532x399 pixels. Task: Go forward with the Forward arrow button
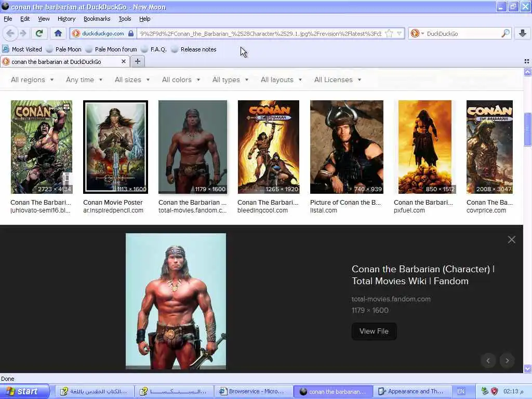(23, 33)
